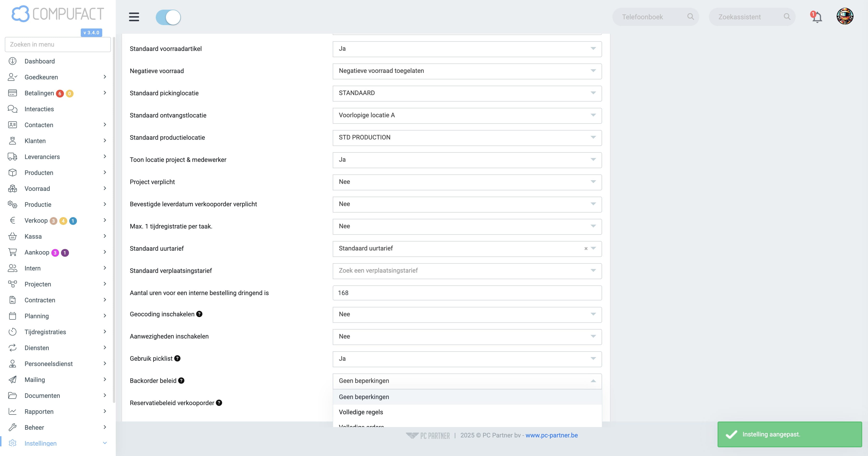Image resolution: width=868 pixels, height=456 pixels.
Task: Open the Geocoding inschakelen dropdown
Action: [467, 314]
